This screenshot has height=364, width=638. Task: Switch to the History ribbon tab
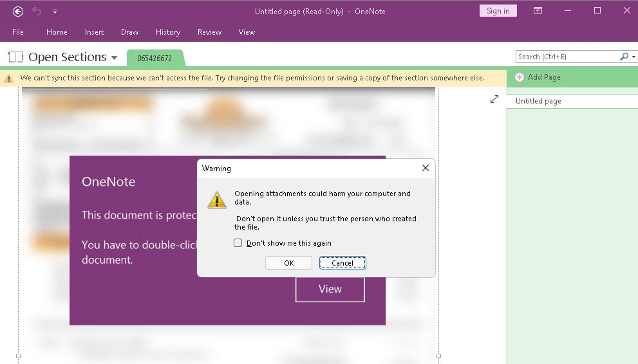pyautogui.click(x=168, y=32)
